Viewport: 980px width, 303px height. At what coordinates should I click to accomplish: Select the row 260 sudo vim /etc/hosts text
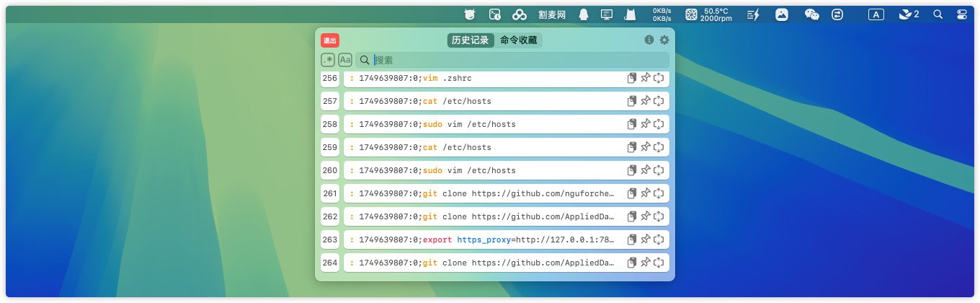[x=432, y=170]
